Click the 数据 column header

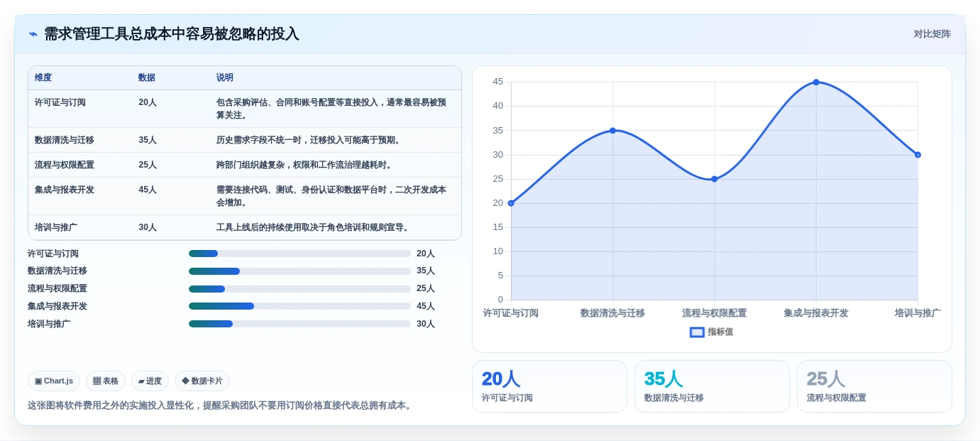pos(147,77)
